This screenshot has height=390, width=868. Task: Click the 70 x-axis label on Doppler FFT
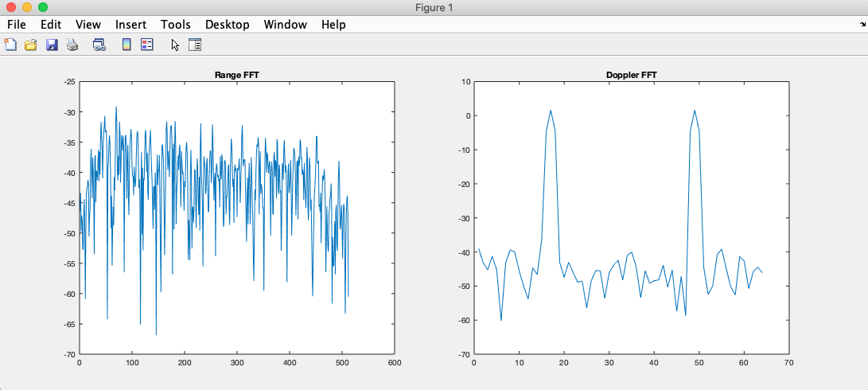pos(789,363)
